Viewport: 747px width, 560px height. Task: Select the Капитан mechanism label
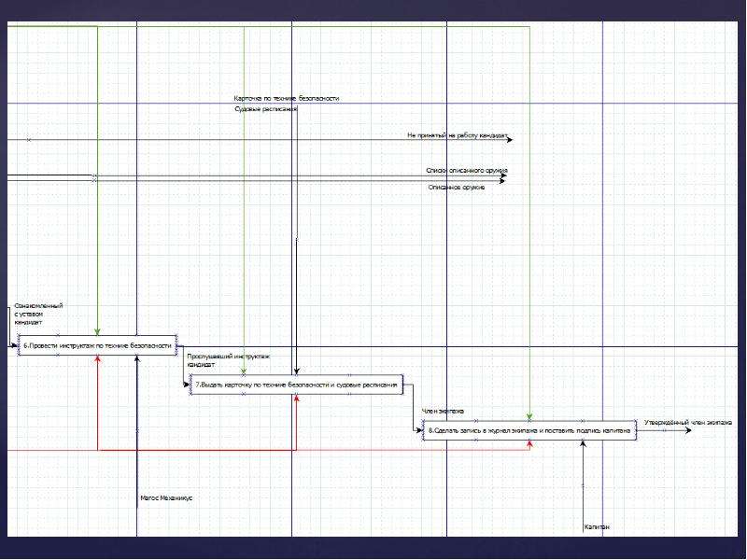click(x=597, y=527)
